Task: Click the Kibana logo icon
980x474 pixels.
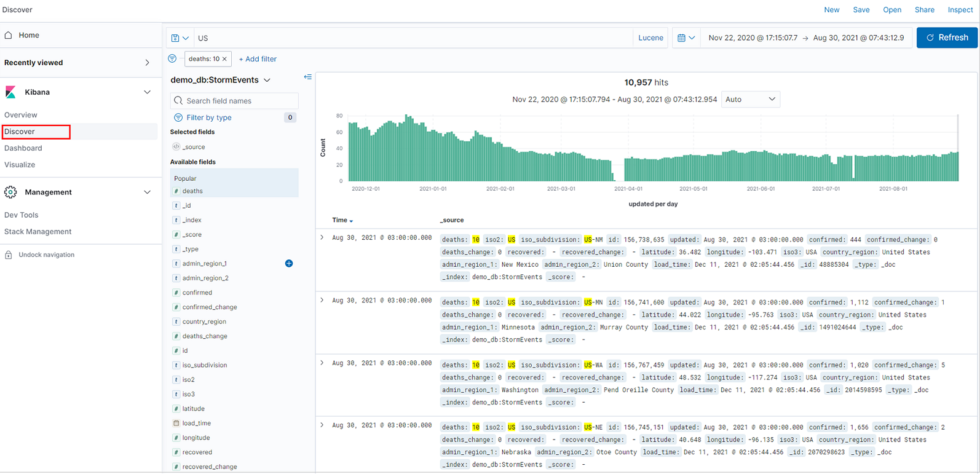Action: 11,92
